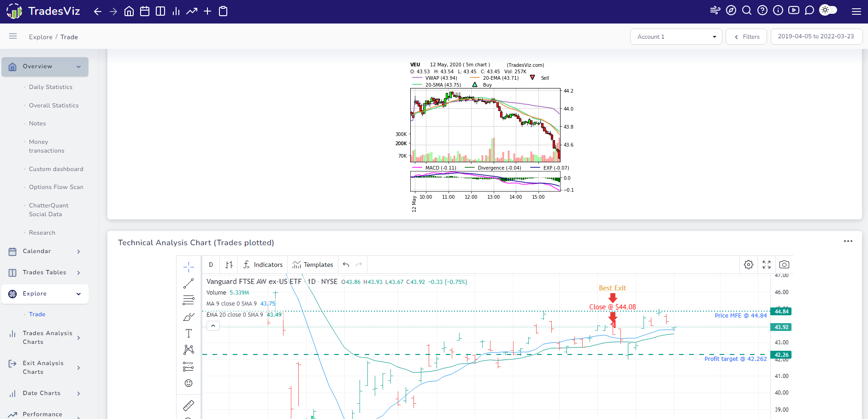
Task: Open Overall Statistics
Action: 54,106
